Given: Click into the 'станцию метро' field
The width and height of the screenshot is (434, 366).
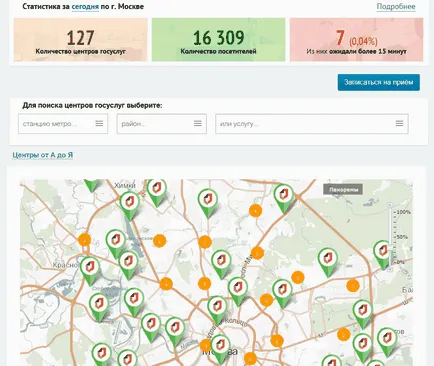Looking at the screenshot, I should [x=63, y=124].
